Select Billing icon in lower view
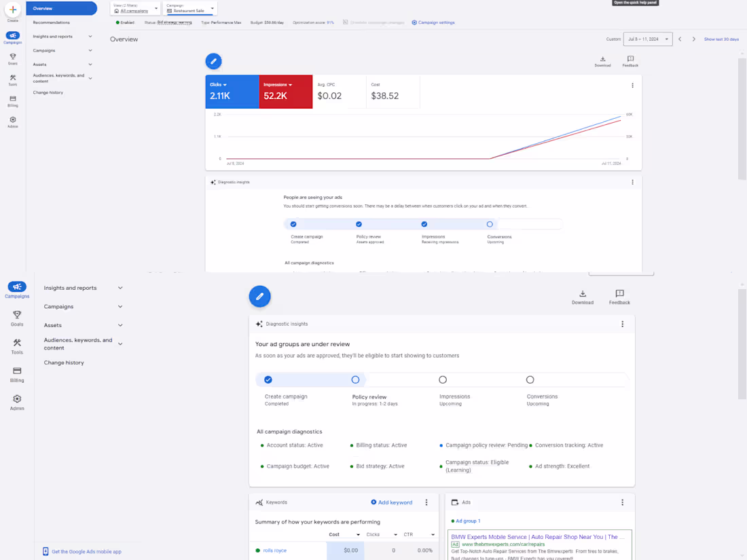The image size is (747, 560). (17, 371)
